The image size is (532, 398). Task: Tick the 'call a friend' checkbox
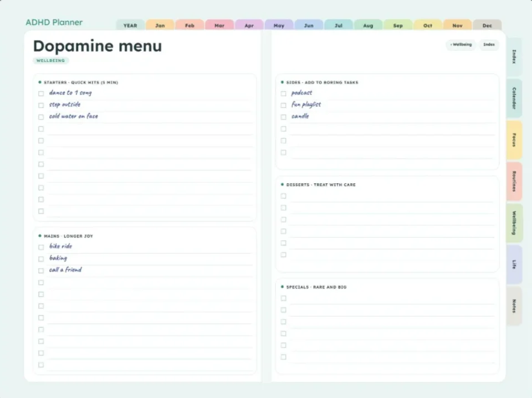41,271
